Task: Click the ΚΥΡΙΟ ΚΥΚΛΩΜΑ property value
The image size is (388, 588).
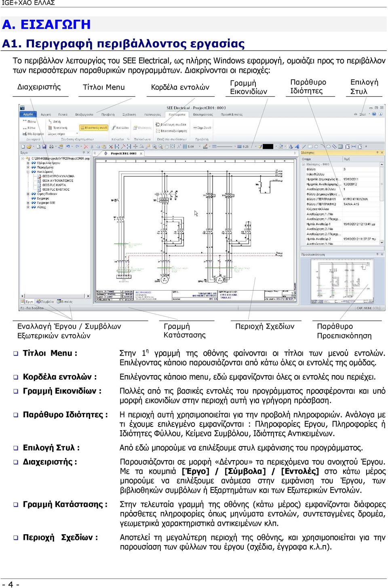Action: (x=356, y=199)
